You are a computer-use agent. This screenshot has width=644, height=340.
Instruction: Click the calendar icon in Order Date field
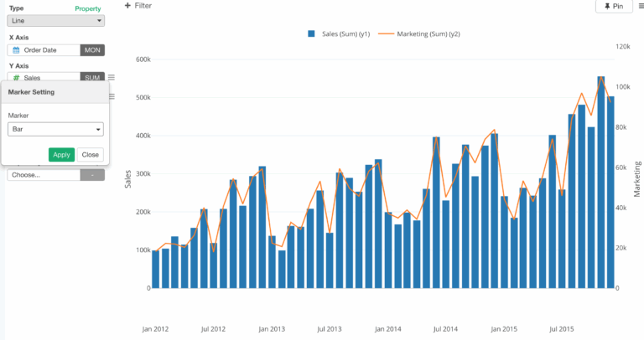point(16,50)
